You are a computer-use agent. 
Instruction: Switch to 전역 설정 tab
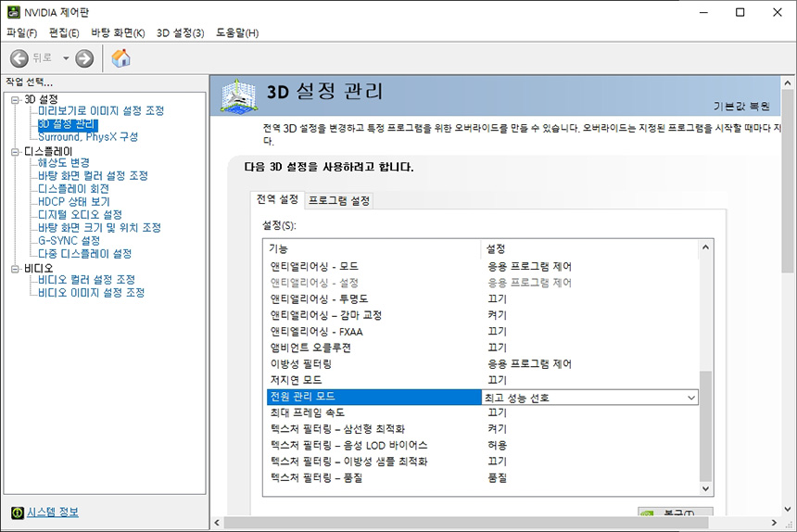click(277, 199)
